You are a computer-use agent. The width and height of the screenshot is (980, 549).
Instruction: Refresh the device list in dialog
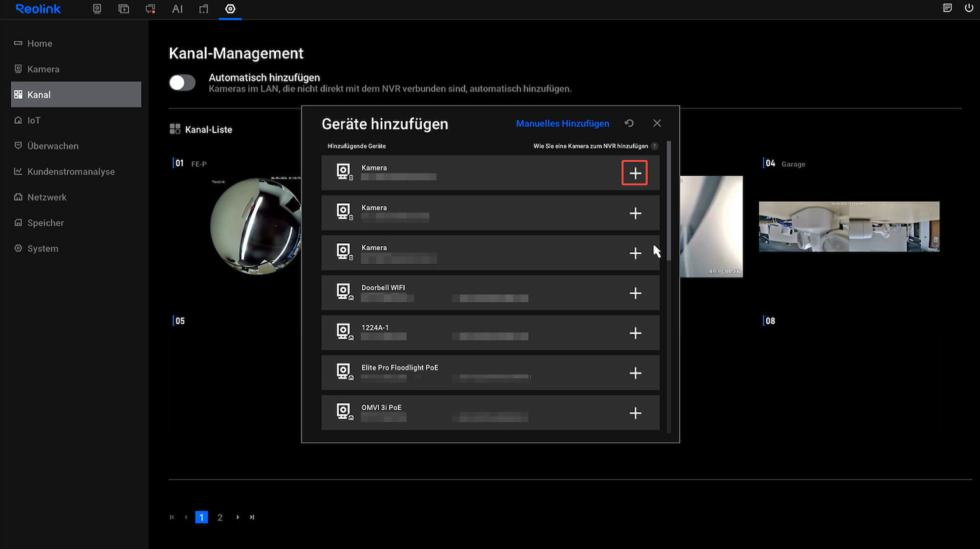pyautogui.click(x=629, y=124)
